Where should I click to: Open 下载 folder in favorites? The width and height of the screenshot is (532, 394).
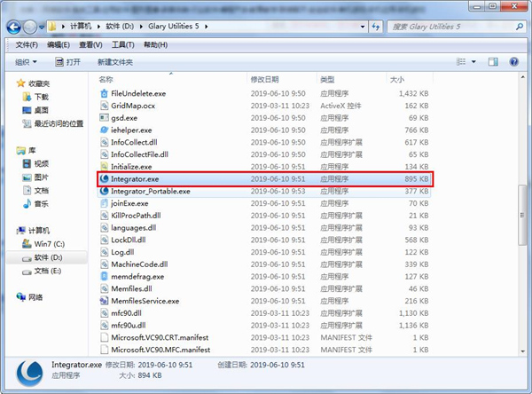point(41,96)
